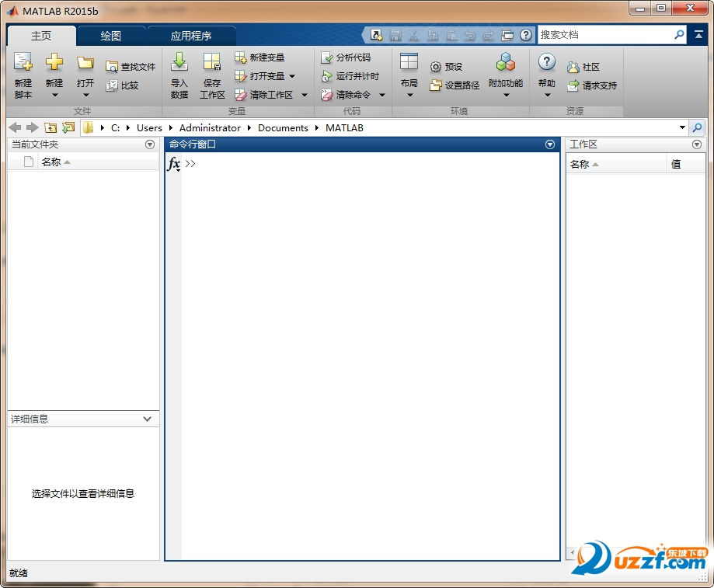
Task: Go back with the left arrow in address bar
Action: pyautogui.click(x=15, y=128)
